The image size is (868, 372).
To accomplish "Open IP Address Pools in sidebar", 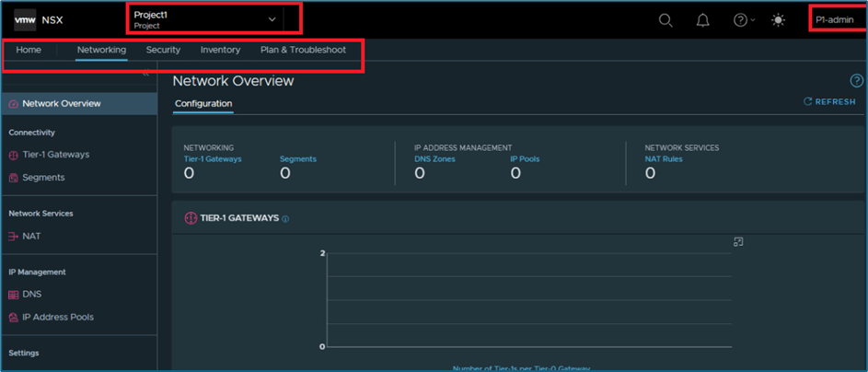I will [x=57, y=317].
